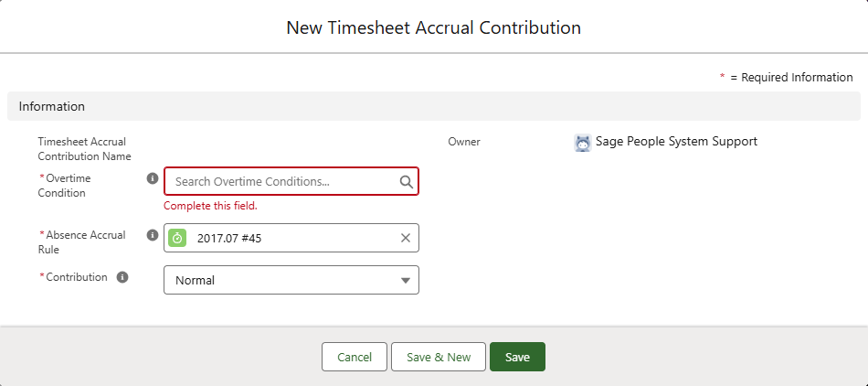868x386 pixels.
Task: Click the green timer icon beside 2017.07 #45
Action: [177, 238]
